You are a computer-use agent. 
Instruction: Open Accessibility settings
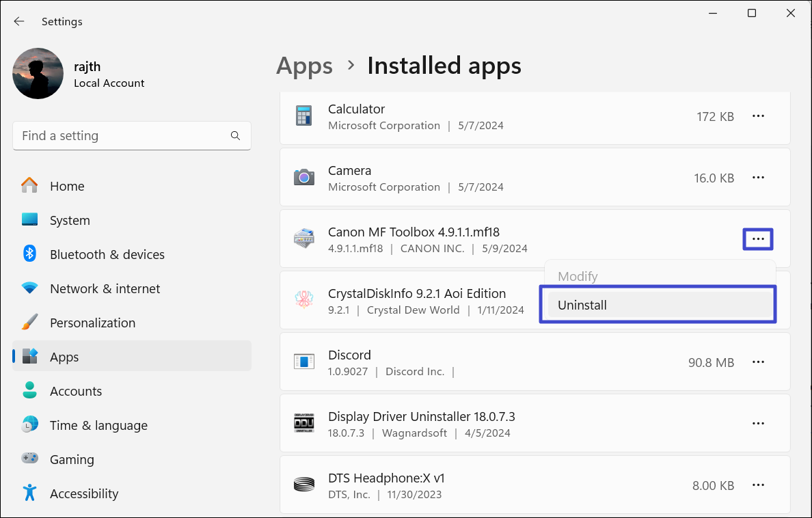coord(83,493)
